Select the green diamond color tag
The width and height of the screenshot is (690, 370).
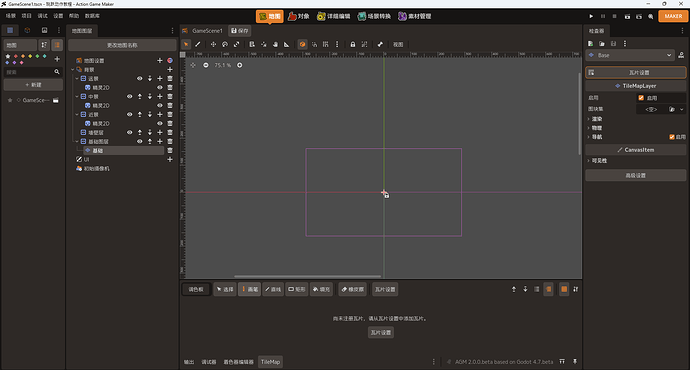[x=37, y=56]
